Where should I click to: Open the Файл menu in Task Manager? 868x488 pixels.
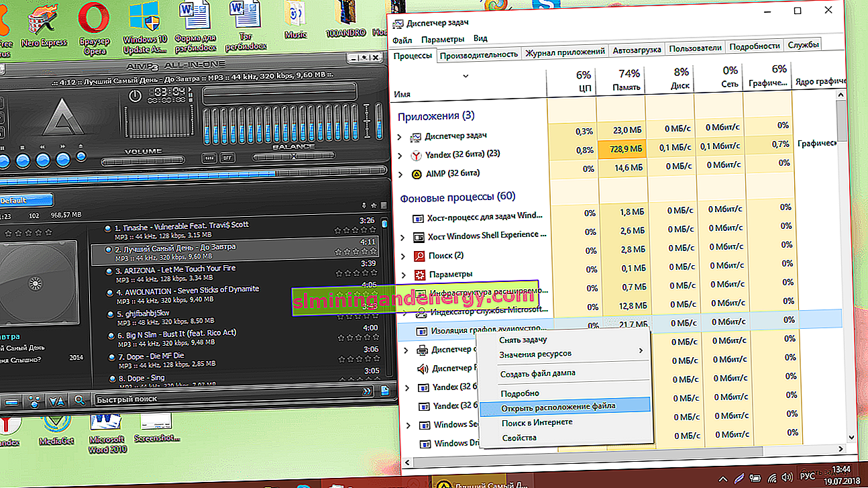402,40
